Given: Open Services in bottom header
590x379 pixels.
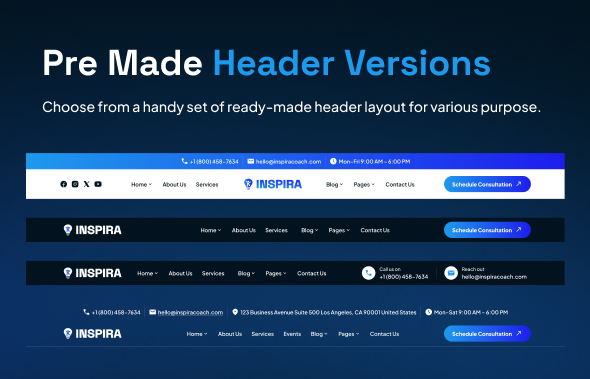Looking at the screenshot, I should point(263,334).
